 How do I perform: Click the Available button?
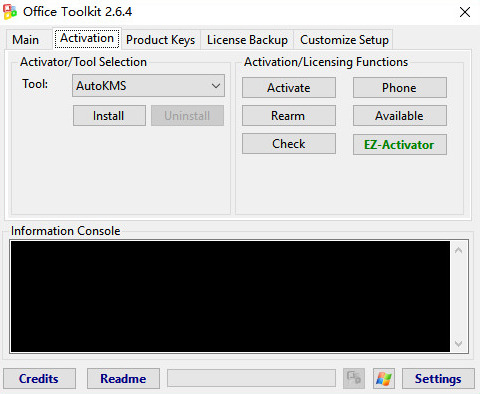coord(400,116)
